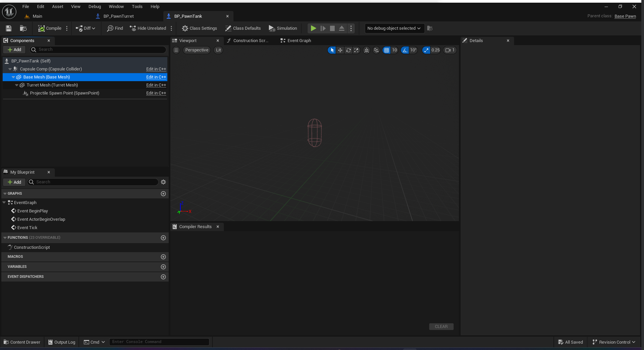Change rotation snap value 10°

tap(414, 50)
